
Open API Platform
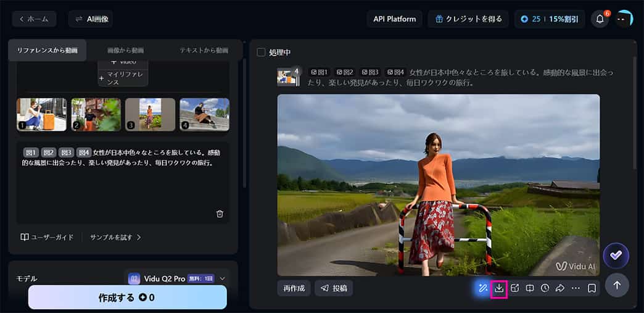tap(394, 19)
